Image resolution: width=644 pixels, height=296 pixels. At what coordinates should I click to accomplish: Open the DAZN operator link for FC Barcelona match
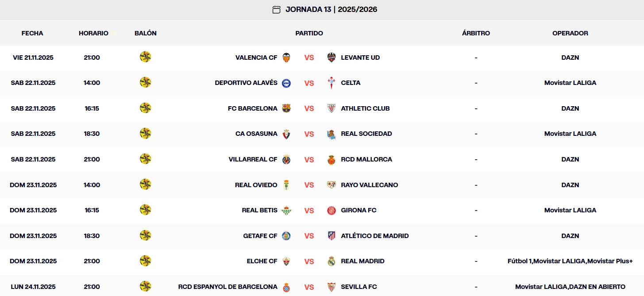click(x=570, y=108)
